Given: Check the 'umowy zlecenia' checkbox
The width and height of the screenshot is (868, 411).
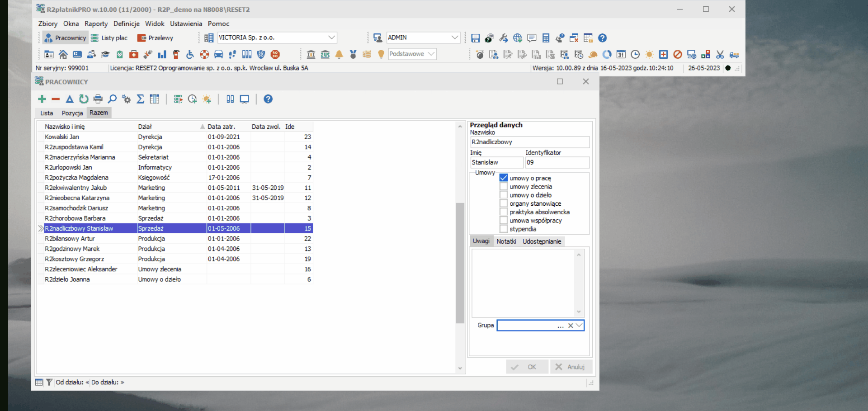Looking at the screenshot, I should (504, 186).
